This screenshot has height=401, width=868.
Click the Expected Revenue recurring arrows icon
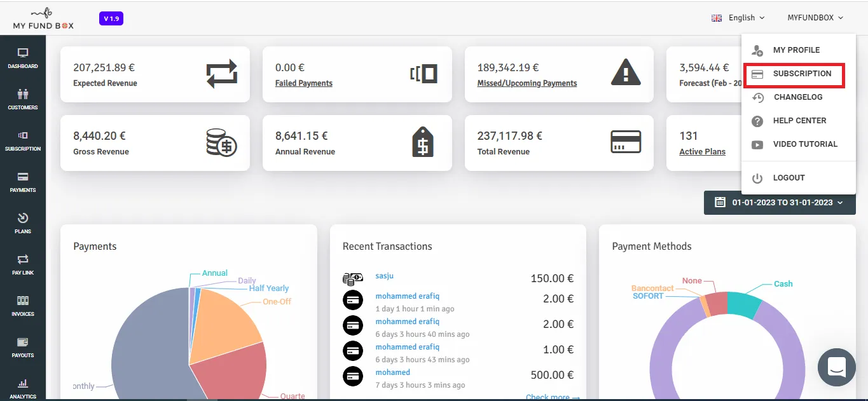222,74
